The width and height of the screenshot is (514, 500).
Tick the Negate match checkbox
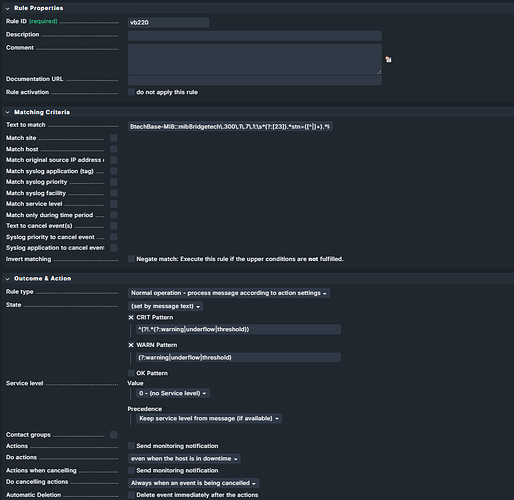click(131, 259)
